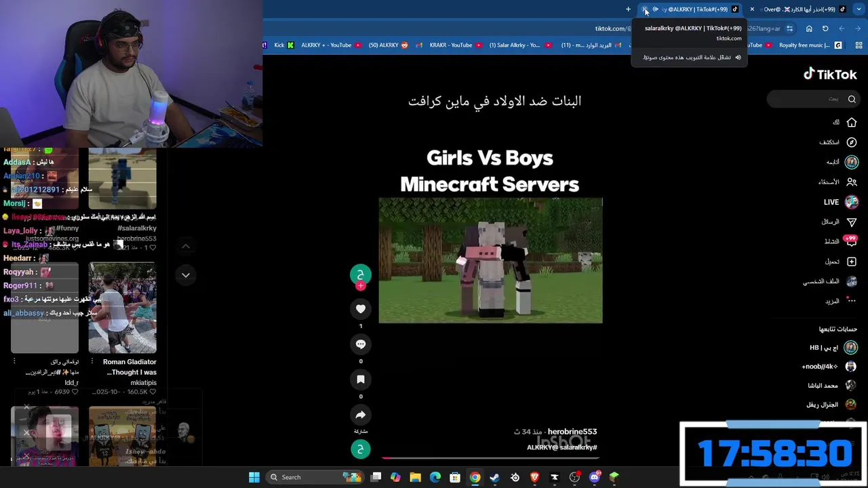Open followed account محمد الباشا
Viewport: 868px width, 488px height.
(833, 386)
